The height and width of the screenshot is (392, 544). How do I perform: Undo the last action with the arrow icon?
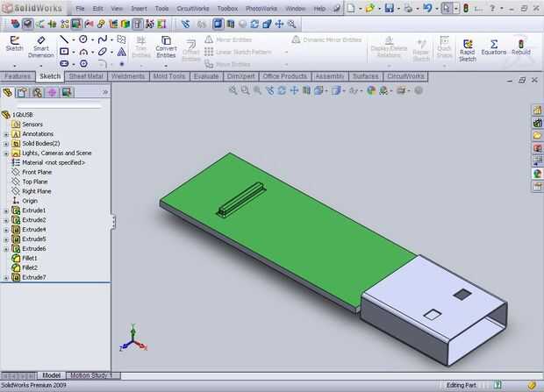coord(427,8)
